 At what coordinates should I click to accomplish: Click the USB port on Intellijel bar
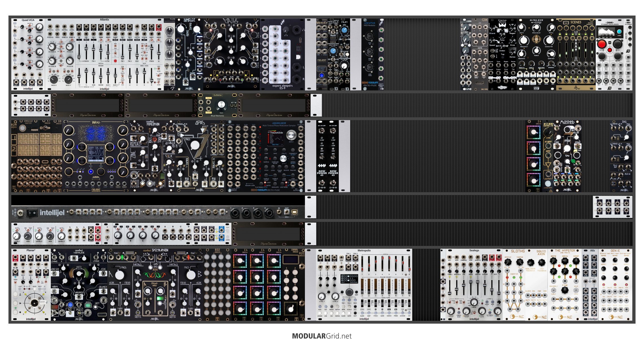(294, 212)
